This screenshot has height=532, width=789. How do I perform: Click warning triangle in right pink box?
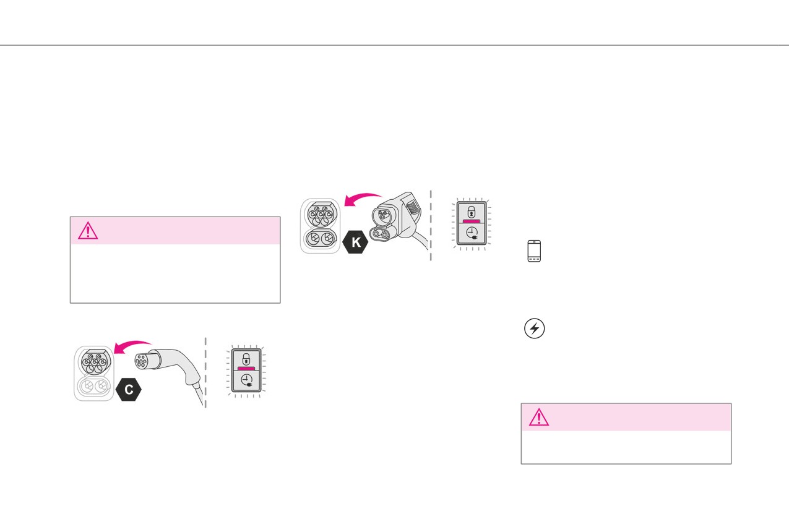coord(539,418)
